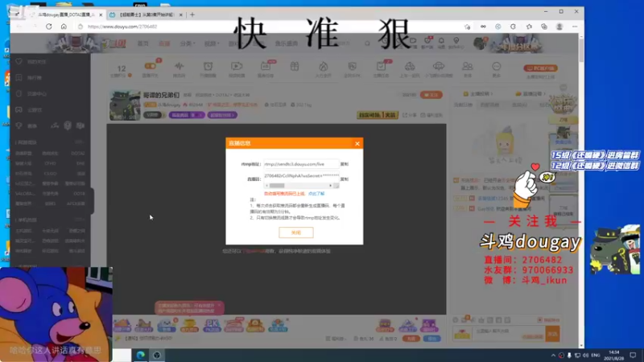This screenshot has height=362, width=644.
Task: Select DOTA2 in sidebar game list
Action: pos(78,153)
